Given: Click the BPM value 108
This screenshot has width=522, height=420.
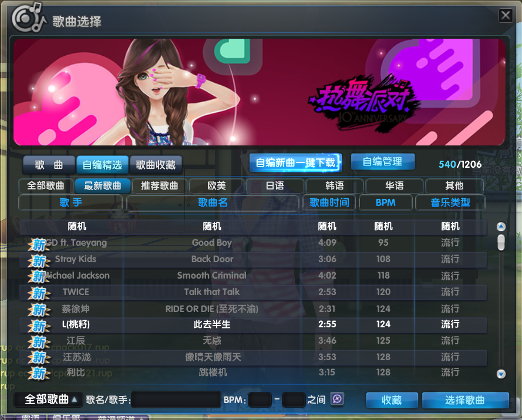Looking at the screenshot, I should click(383, 259).
